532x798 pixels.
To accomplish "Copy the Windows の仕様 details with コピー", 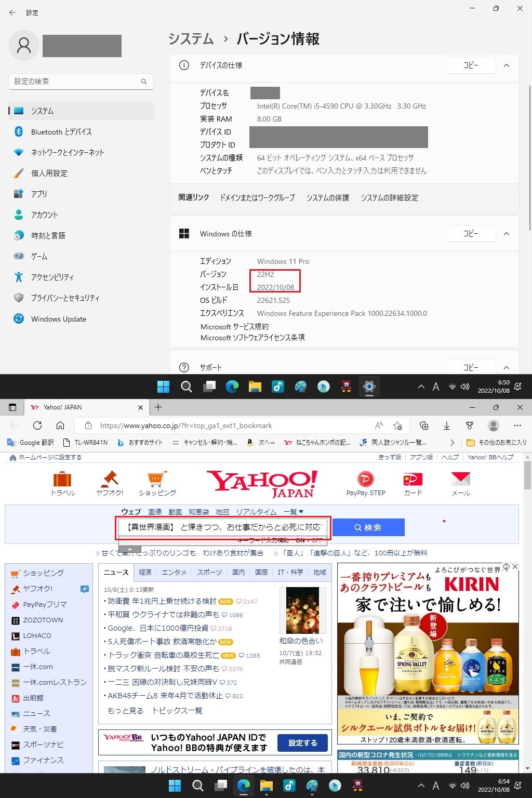I will tap(471, 234).
